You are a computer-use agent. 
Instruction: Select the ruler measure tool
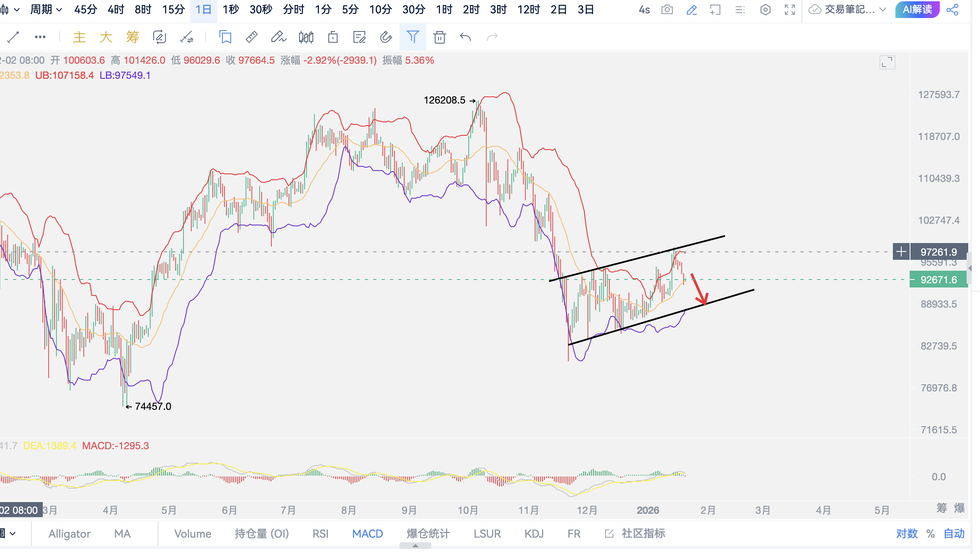pos(251,37)
